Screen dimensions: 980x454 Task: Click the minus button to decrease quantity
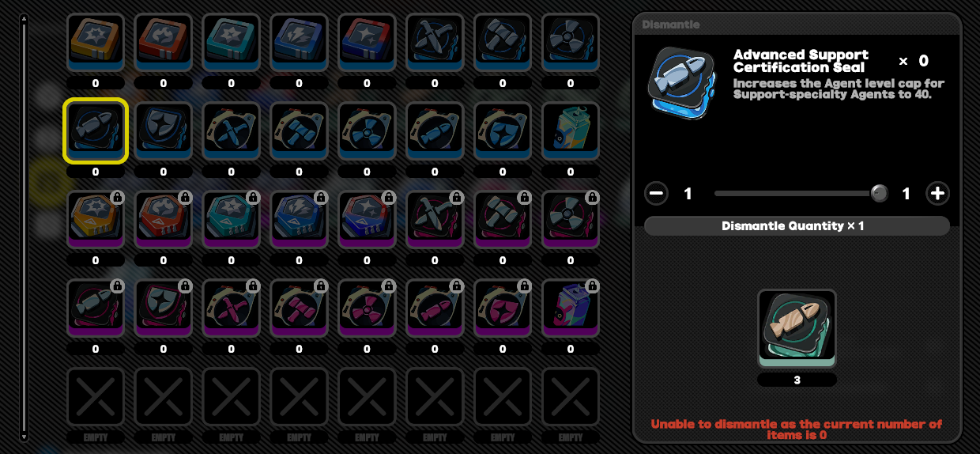657,194
